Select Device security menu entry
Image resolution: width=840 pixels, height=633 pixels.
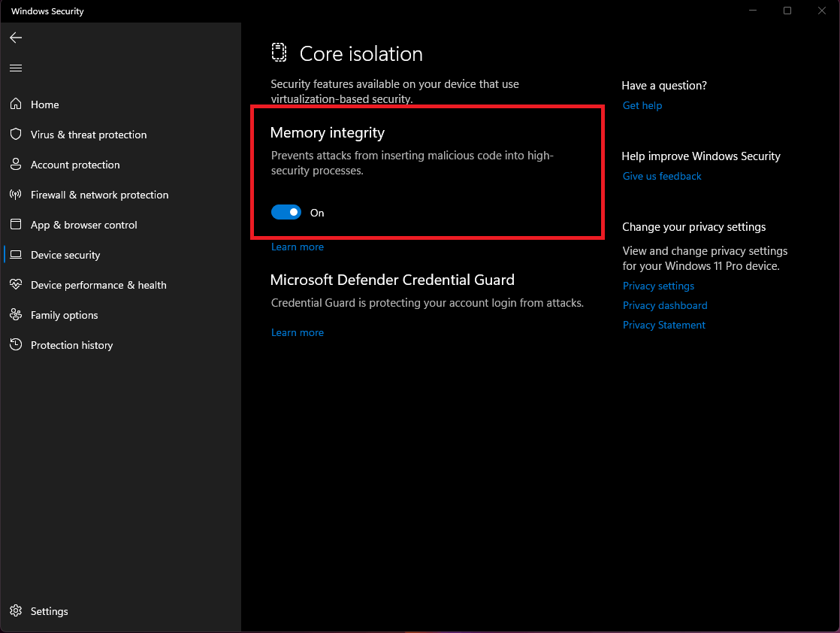pyautogui.click(x=65, y=255)
